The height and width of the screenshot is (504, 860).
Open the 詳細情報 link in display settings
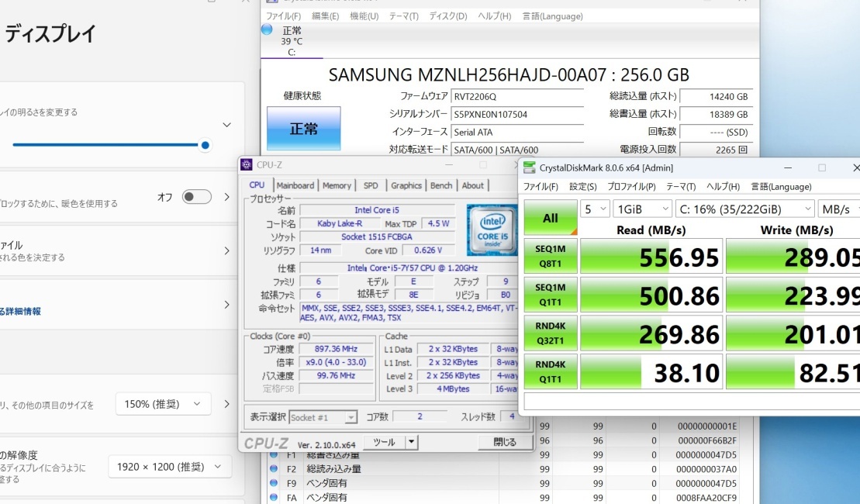tap(20, 312)
